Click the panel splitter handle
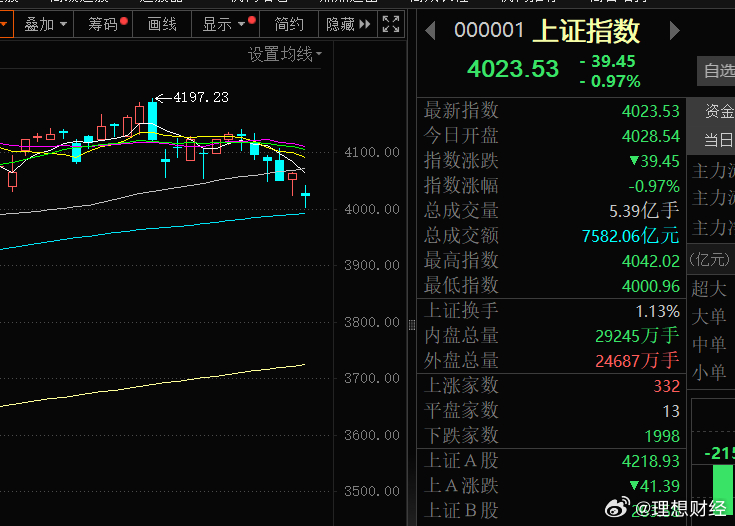This screenshot has height=526, width=735. (412, 325)
